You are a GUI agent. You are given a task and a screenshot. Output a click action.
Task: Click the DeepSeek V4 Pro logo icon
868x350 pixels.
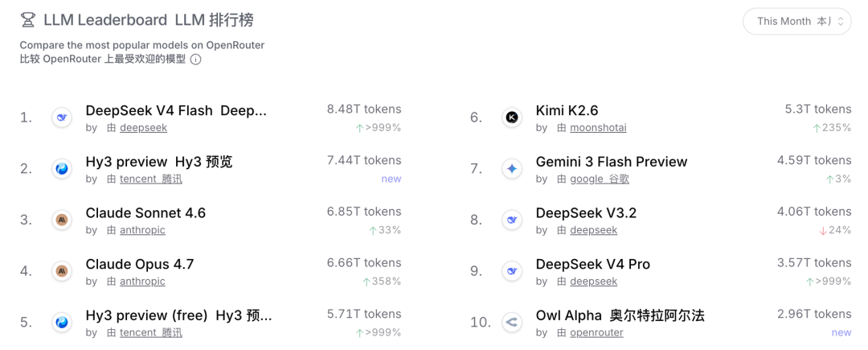pos(511,271)
